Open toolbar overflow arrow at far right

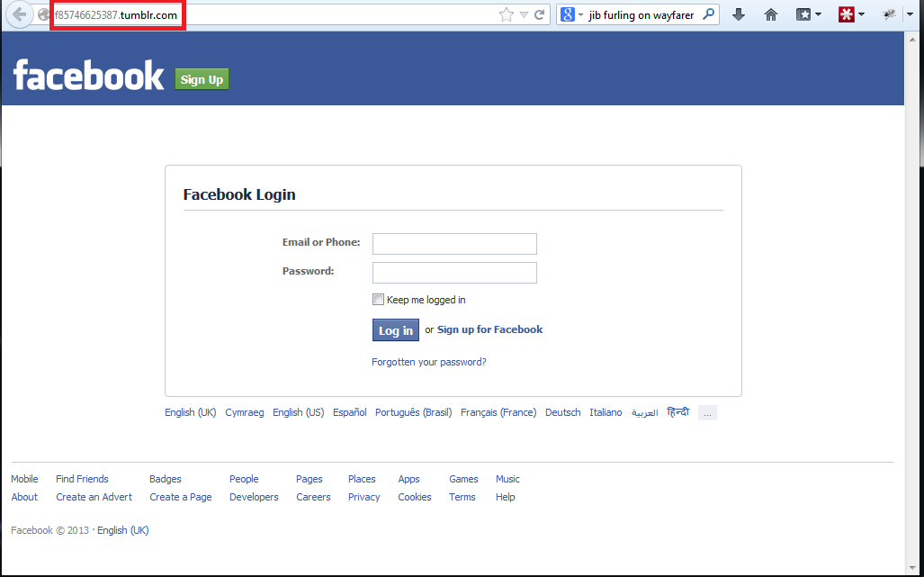point(911,14)
